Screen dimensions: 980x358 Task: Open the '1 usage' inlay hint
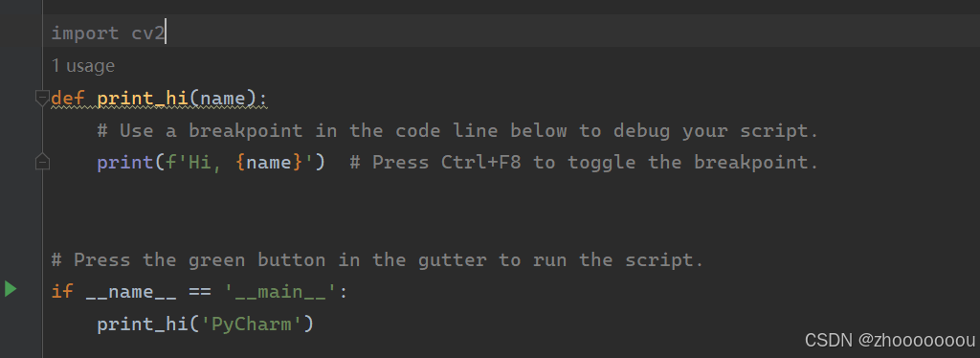point(82,66)
